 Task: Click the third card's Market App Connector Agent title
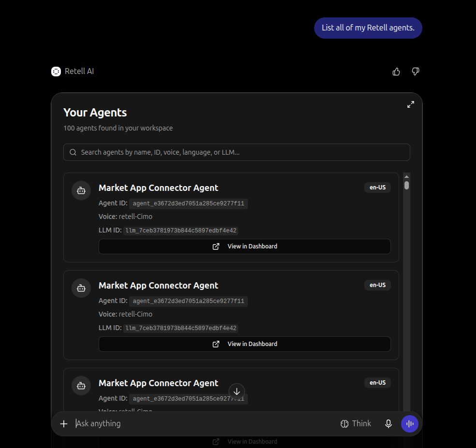click(159, 383)
